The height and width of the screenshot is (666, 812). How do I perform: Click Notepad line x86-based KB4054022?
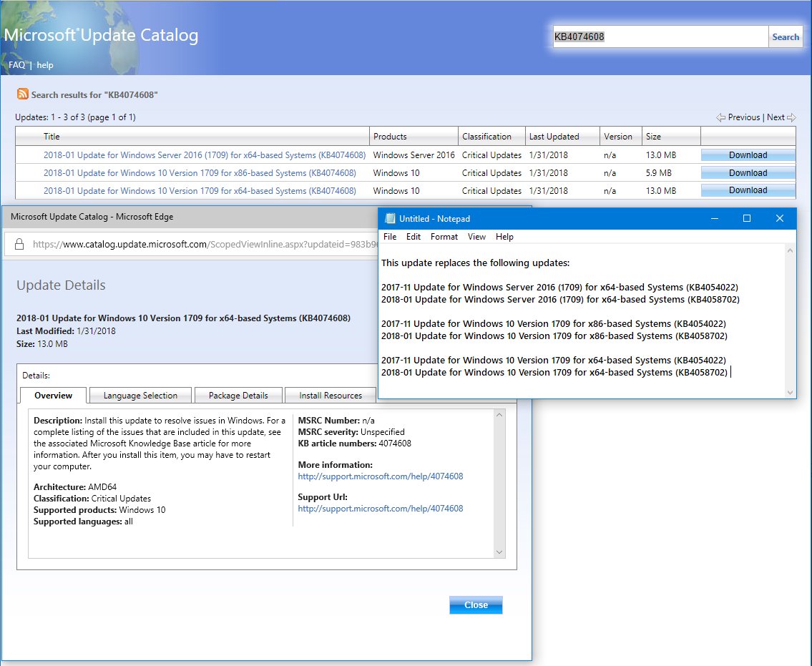click(x=554, y=323)
